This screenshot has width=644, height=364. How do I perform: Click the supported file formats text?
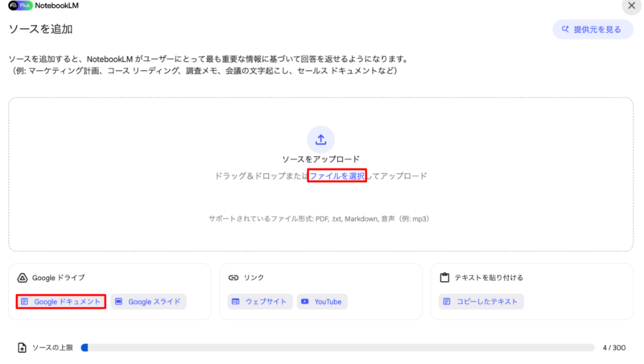(319, 219)
